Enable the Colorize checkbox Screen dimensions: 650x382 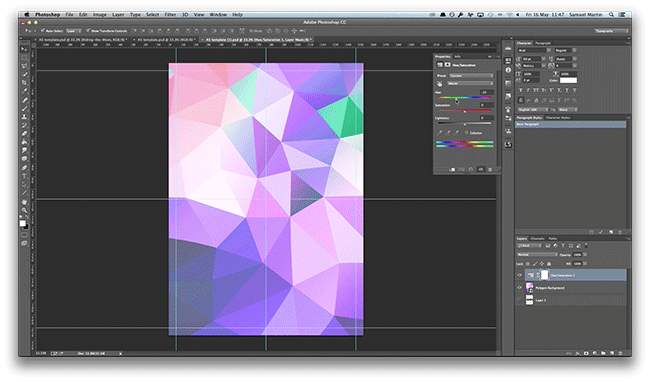pyautogui.click(x=466, y=133)
